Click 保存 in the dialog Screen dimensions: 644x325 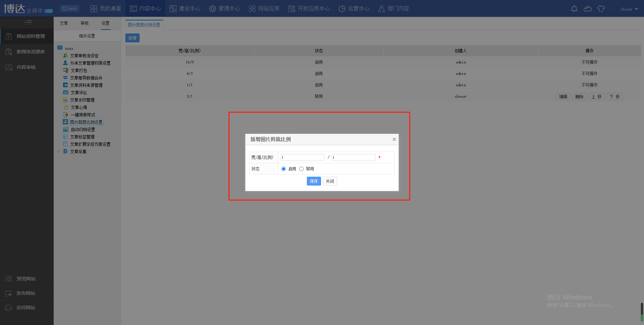pyautogui.click(x=314, y=181)
